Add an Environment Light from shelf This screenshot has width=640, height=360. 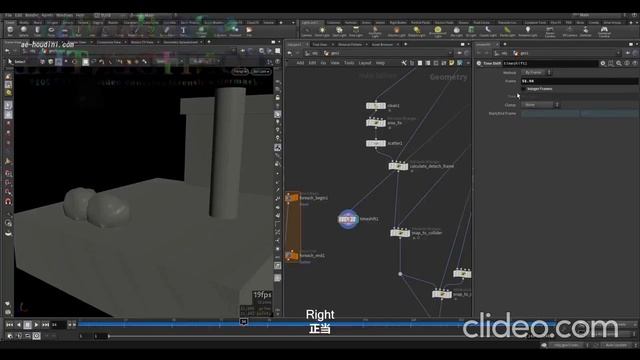pyautogui.click(x=438, y=31)
